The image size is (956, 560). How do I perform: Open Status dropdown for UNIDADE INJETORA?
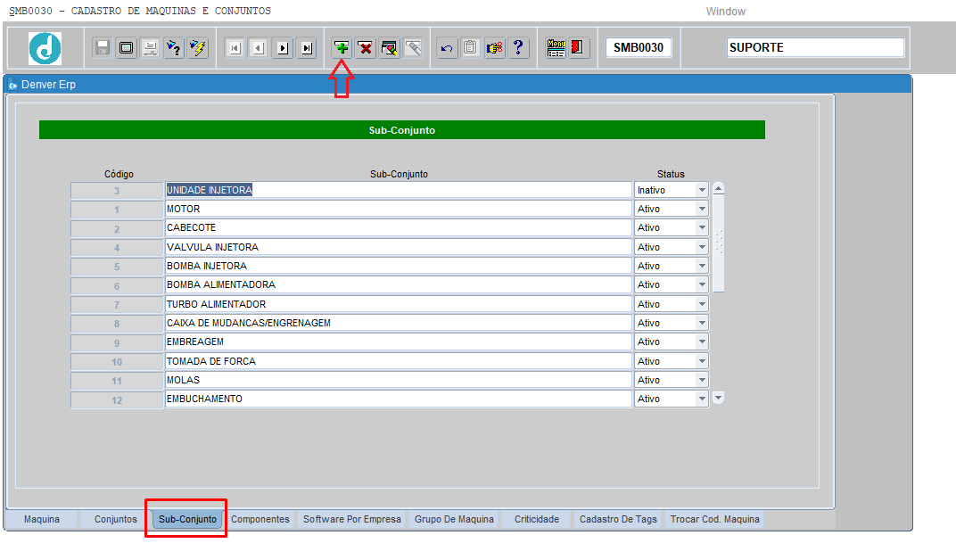point(702,190)
